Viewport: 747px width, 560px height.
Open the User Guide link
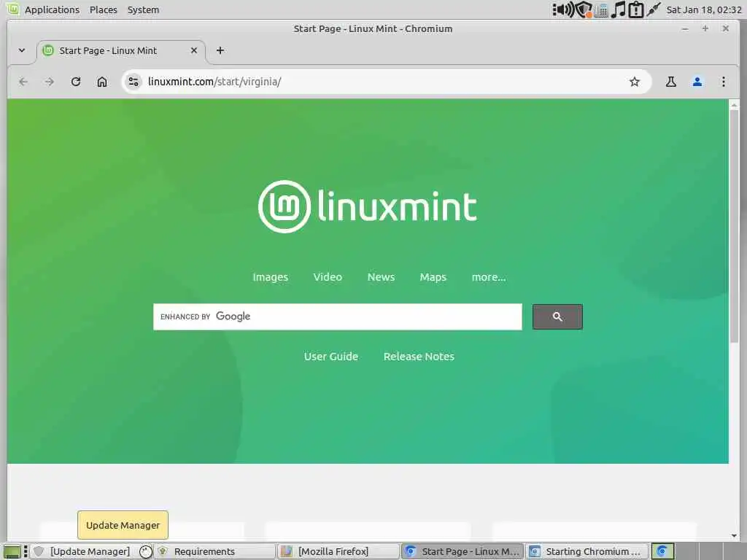click(331, 357)
